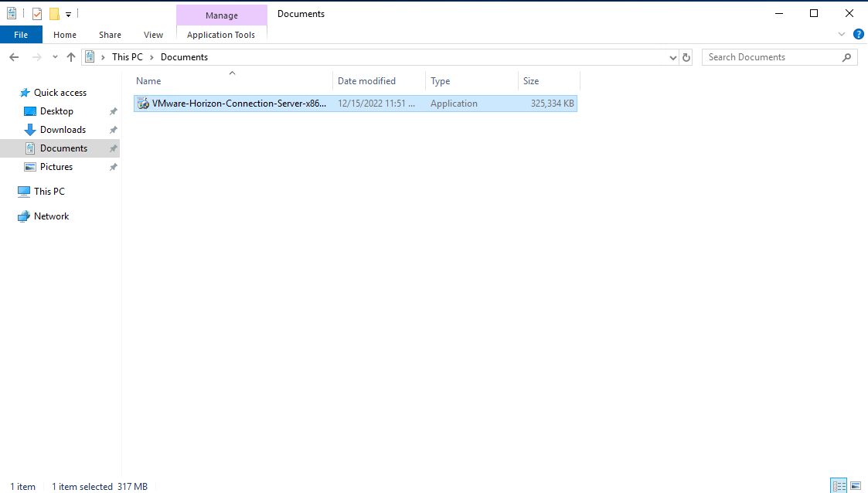Screen dimensions: 868x493
Task: Select Documents in the navigation pane
Action: click(63, 148)
